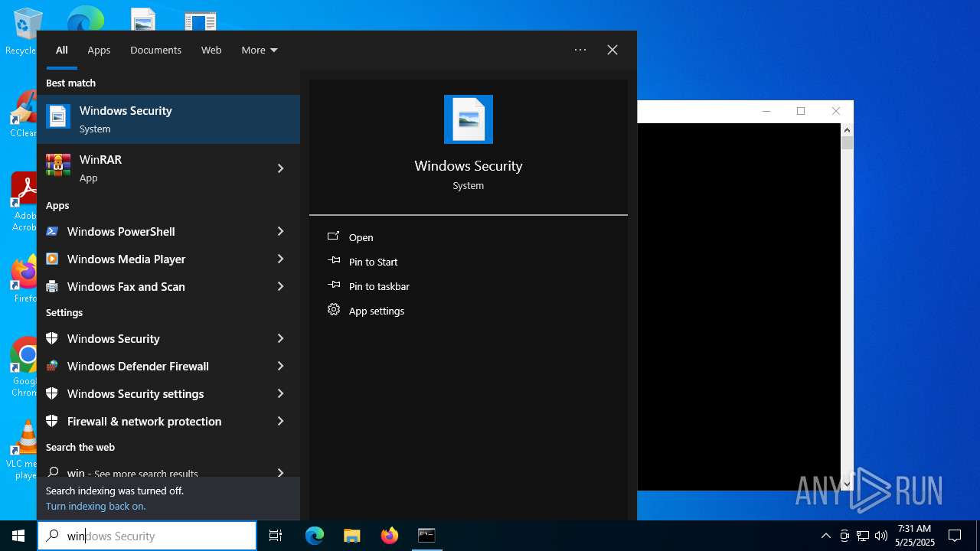Screen dimensions: 980x551
Task: Switch to the Web search tab
Action: tap(211, 50)
